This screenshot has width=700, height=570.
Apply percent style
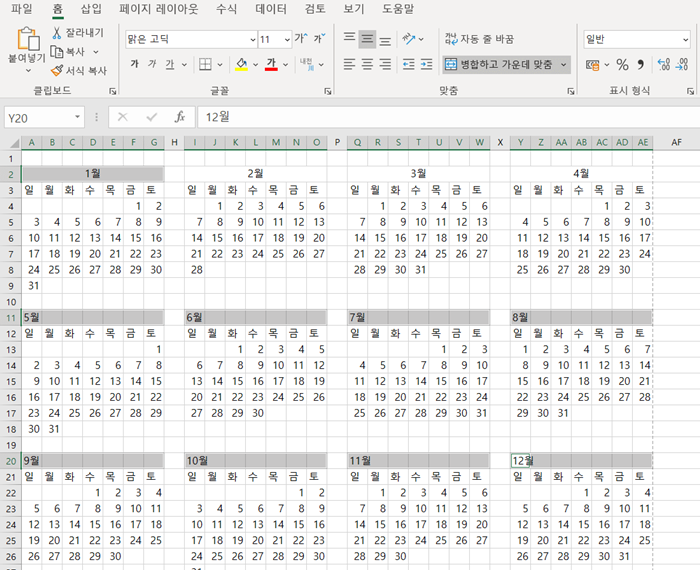[622, 65]
